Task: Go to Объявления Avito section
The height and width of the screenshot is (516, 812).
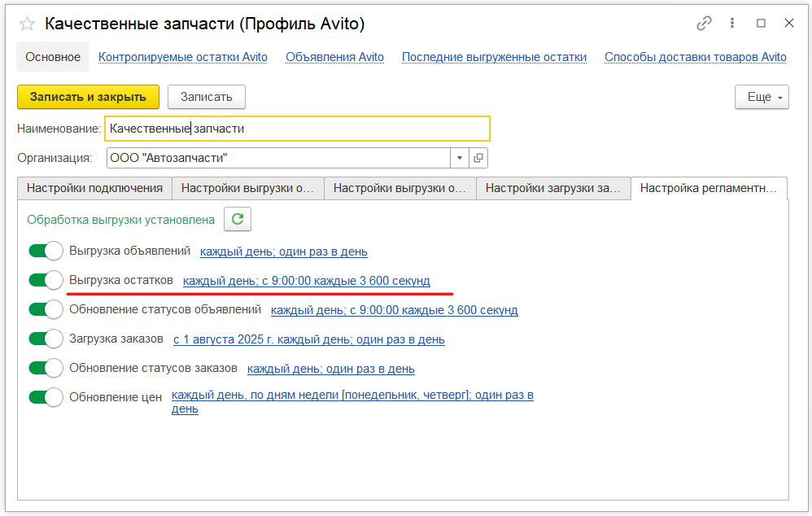Action: pyautogui.click(x=334, y=57)
